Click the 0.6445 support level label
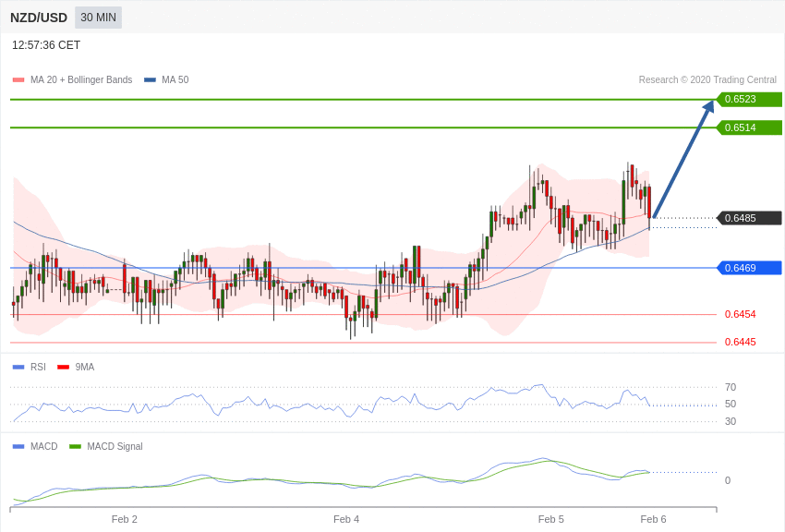Viewport: 785px width, 532px height. tap(741, 343)
